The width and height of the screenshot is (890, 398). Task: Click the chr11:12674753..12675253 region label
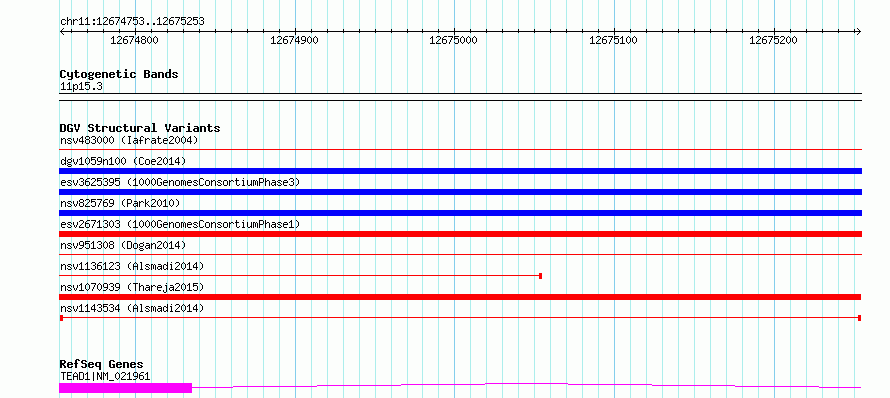pos(132,22)
